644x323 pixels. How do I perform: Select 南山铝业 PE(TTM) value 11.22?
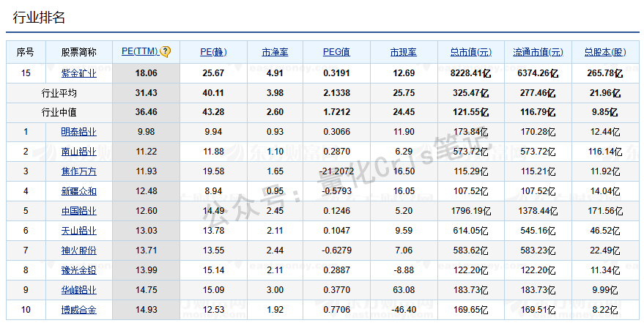pos(147,152)
